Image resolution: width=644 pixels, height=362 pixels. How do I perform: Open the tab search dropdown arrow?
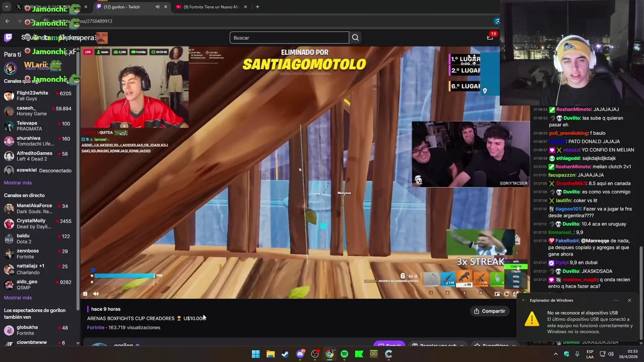coord(7,7)
